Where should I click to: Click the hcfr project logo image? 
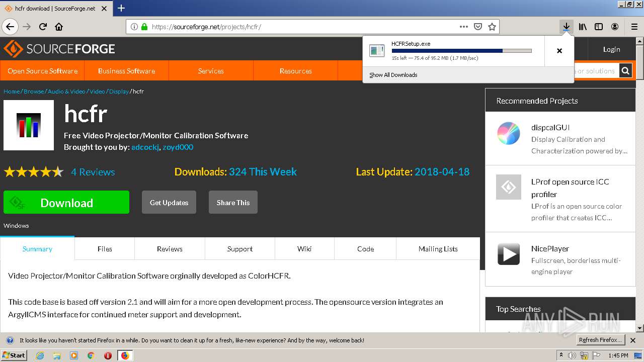coord(29,125)
